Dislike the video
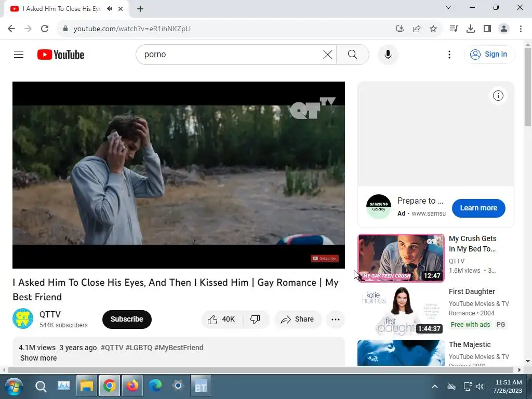This screenshot has height=399, width=532. [255, 320]
